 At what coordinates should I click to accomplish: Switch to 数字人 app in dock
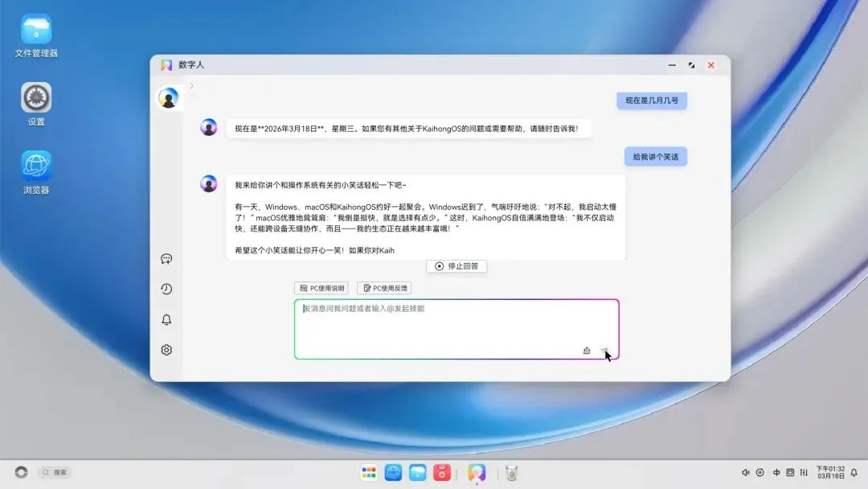[x=477, y=472]
